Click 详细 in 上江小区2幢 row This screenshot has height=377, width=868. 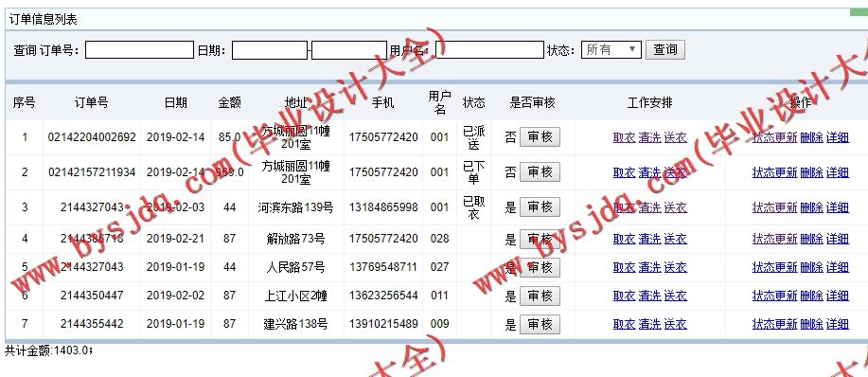(x=838, y=296)
